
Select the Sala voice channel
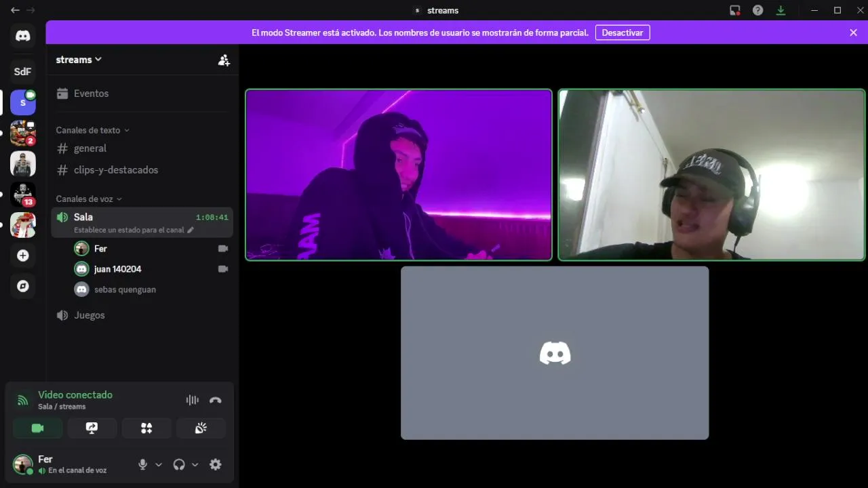coord(142,222)
